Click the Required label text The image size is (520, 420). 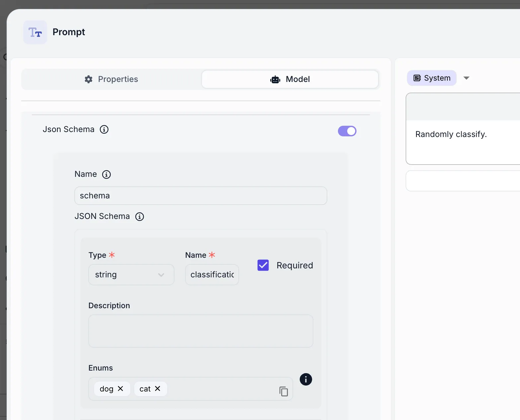pyautogui.click(x=295, y=265)
